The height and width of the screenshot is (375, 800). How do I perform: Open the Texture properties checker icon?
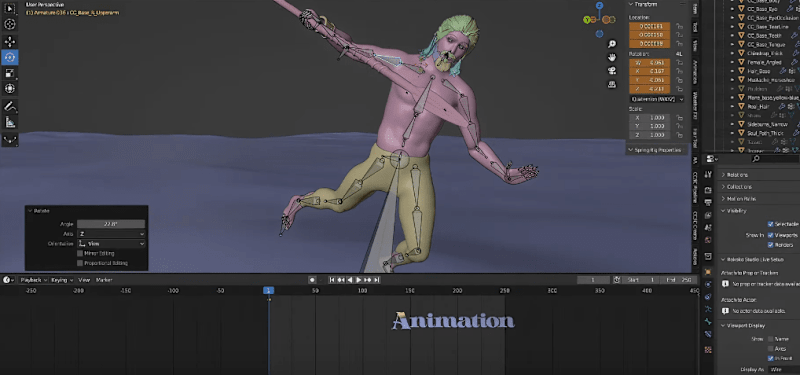coord(708,349)
